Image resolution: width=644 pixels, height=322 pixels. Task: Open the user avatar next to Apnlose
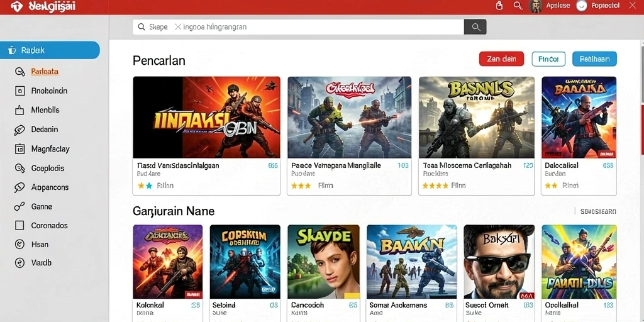(535, 6)
